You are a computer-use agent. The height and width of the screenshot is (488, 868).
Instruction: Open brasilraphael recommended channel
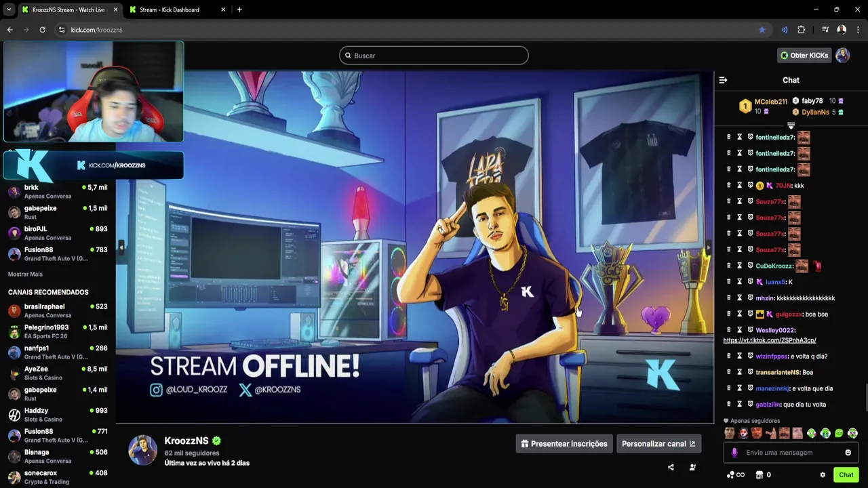click(x=58, y=310)
